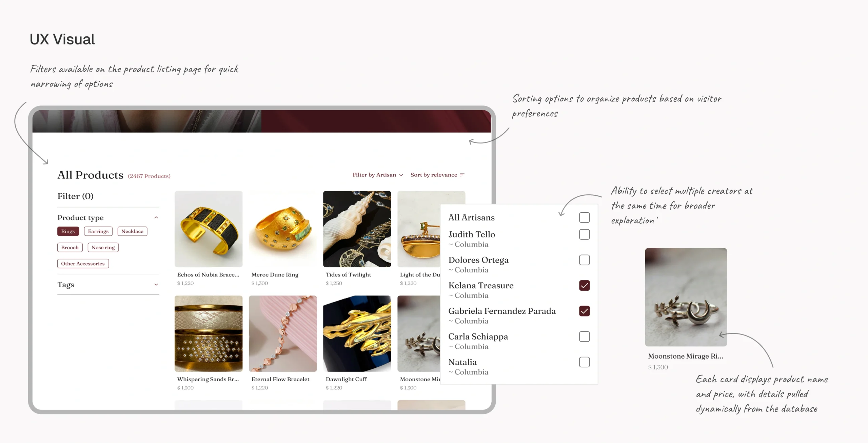
Task: Check the All Artisans checkbox
Action: coord(584,217)
